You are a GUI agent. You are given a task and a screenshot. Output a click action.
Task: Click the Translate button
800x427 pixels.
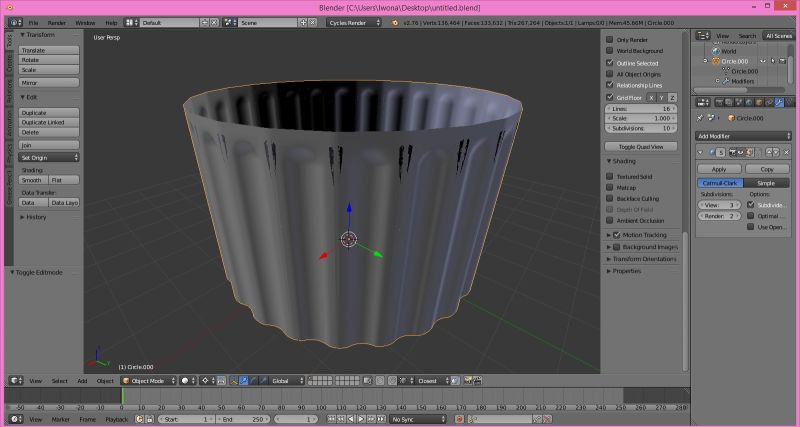49,50
